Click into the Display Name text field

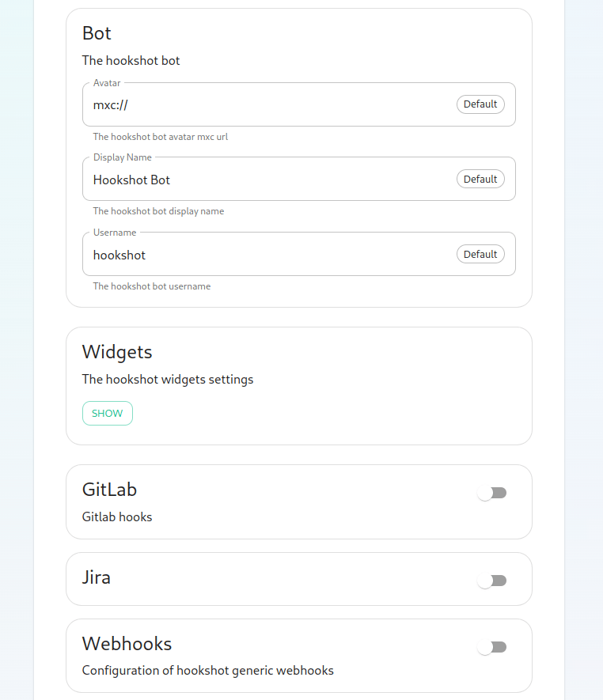pos(269,180)
